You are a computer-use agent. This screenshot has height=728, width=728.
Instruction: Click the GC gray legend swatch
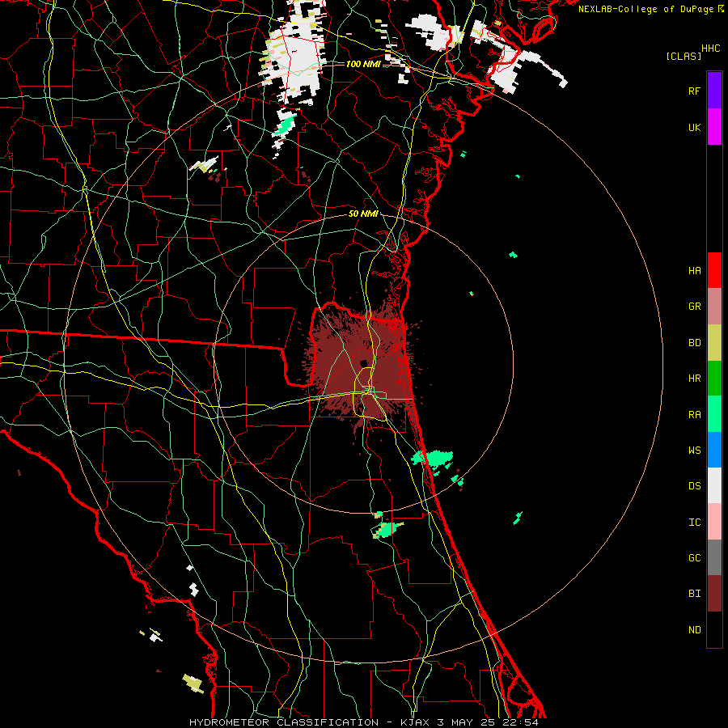point(714,557)
